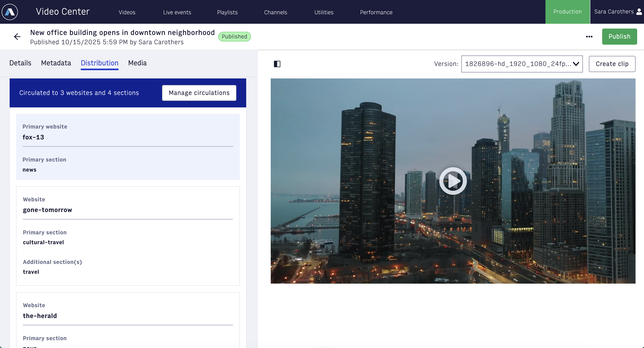Viewport: 644px width, 348px height.
Task: Click the Create clip button
Action: tap(612, 64)
